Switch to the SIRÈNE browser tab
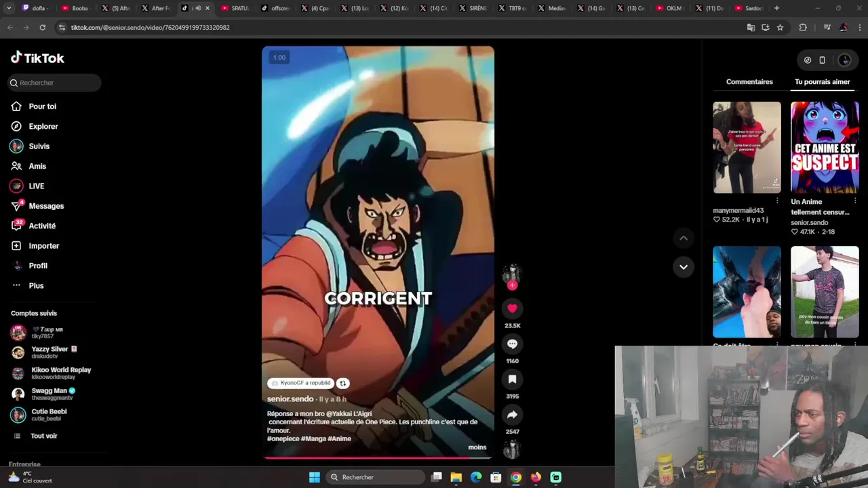This screenshot has width=868, height=488. pos(473,8)
